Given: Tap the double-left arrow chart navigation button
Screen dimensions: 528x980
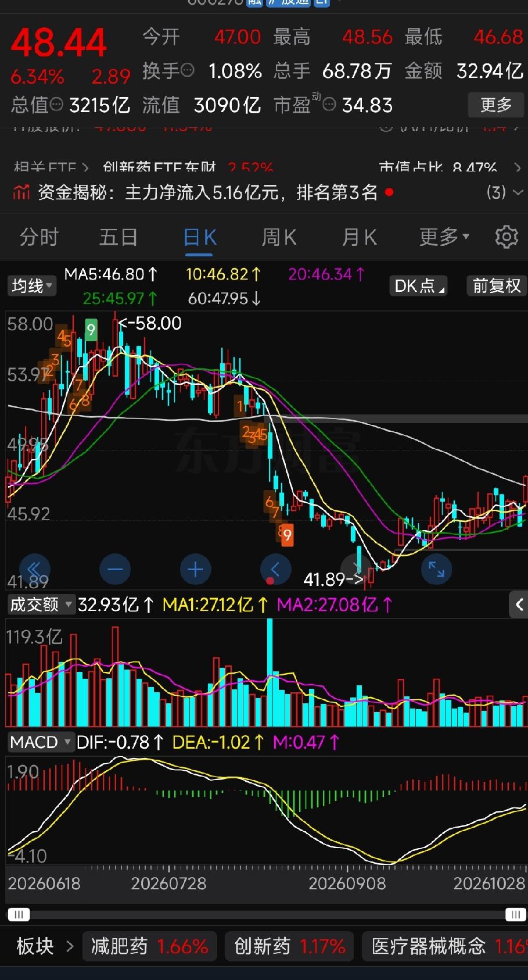Looking at the screenshot, I should tap(35, 569).
